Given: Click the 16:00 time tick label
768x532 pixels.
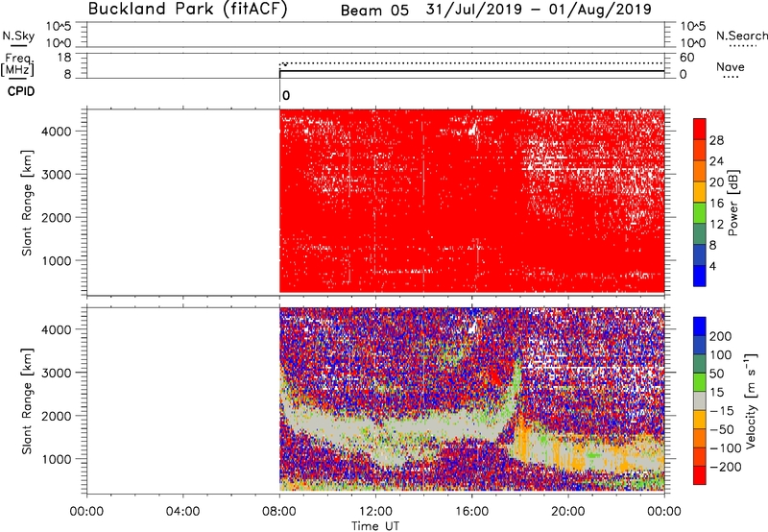Looking at the screenshot, I should (x=471, y=512).
